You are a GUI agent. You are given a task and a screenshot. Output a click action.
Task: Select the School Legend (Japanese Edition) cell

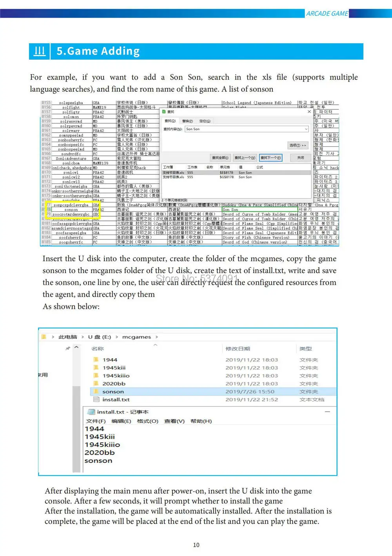260,102
